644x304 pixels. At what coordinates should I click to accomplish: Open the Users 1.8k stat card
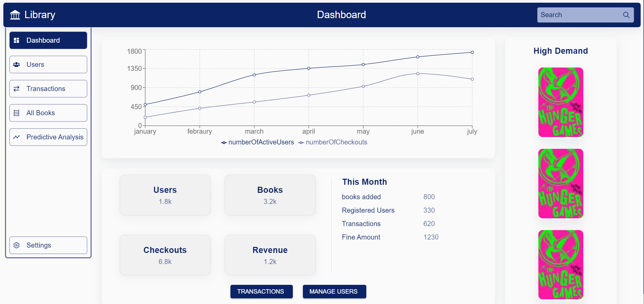pyautogui.click(x=165, y=195)
